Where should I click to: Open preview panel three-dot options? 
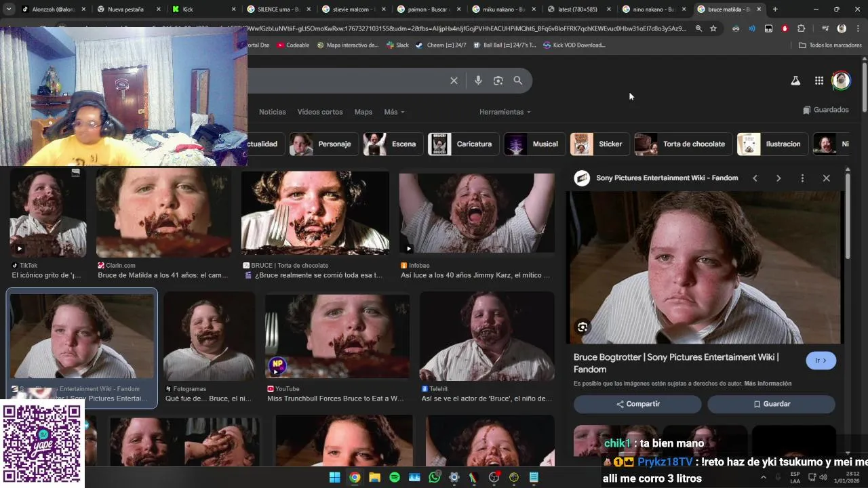pos(802,178)
